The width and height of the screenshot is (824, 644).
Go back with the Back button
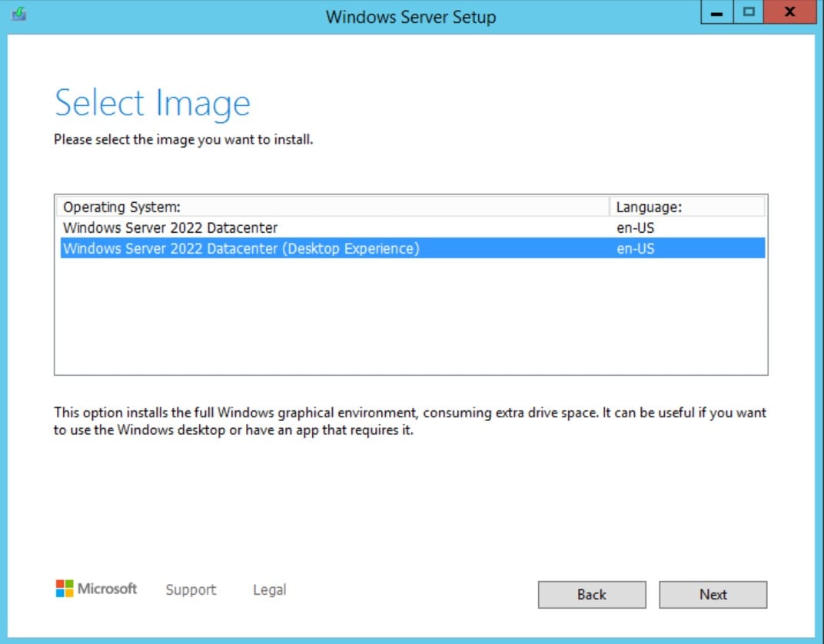[592, 595]
